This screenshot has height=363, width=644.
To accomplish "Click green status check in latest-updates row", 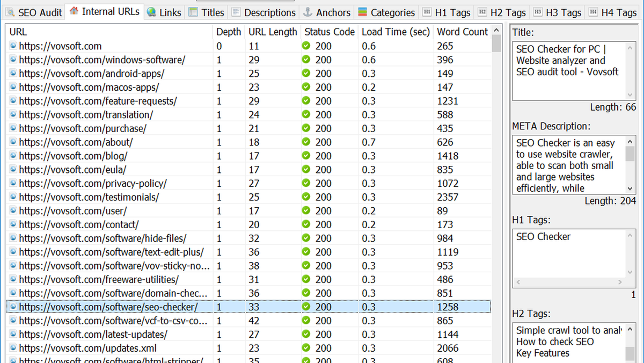I will click(306, 334).
